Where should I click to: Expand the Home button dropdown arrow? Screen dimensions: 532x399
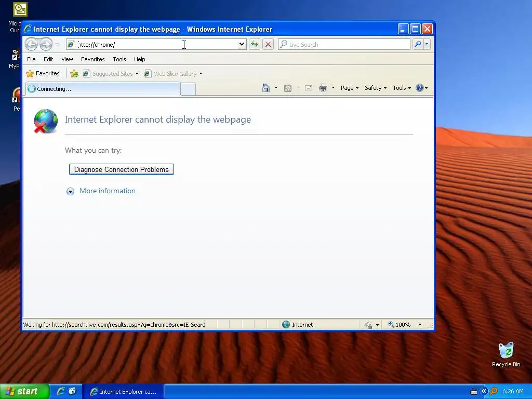[276, 88]
